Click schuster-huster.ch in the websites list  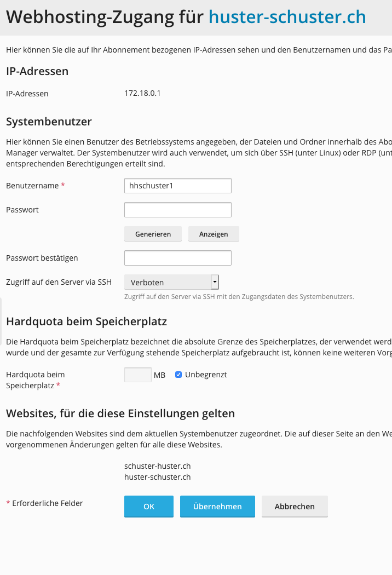pos(157,466)
